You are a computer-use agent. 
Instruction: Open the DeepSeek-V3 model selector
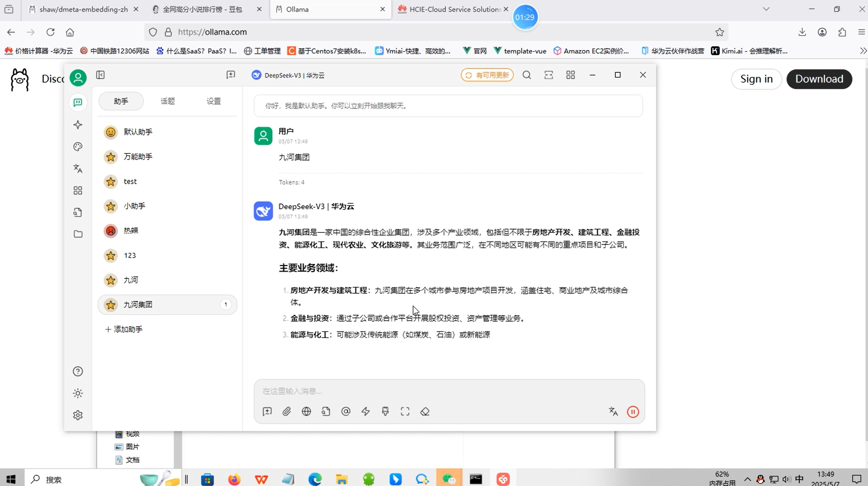click(x=288, y=75)
